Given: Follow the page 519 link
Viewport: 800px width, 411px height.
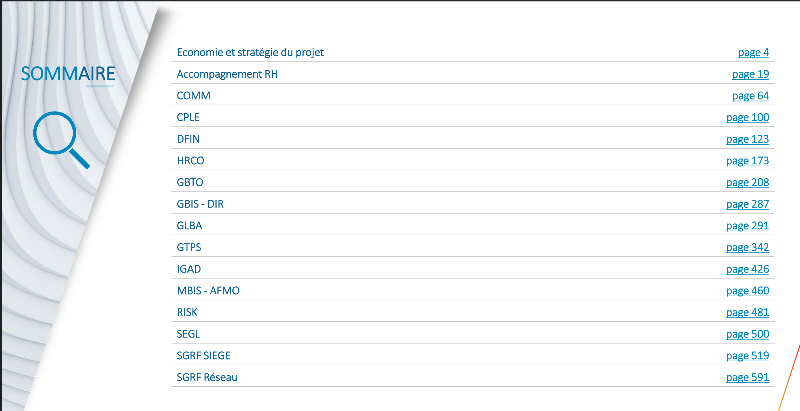Looking at the screenshot, I should pyautogui.click(x=747, y=355).
